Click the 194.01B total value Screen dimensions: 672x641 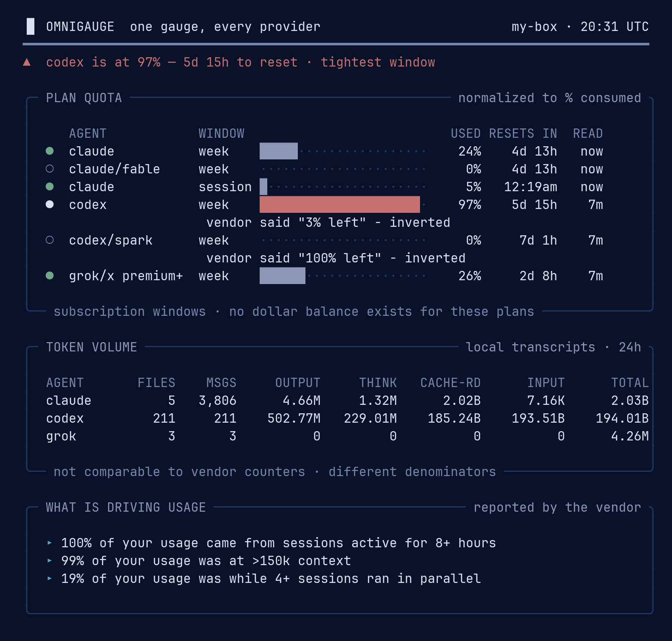(622, 418)
